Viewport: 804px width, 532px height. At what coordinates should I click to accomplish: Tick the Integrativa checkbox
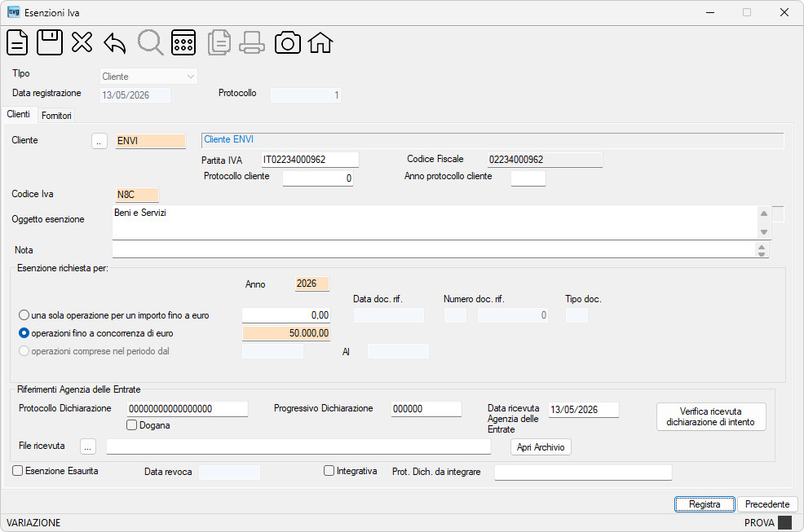pyautogui.click(x=329, y=471)
